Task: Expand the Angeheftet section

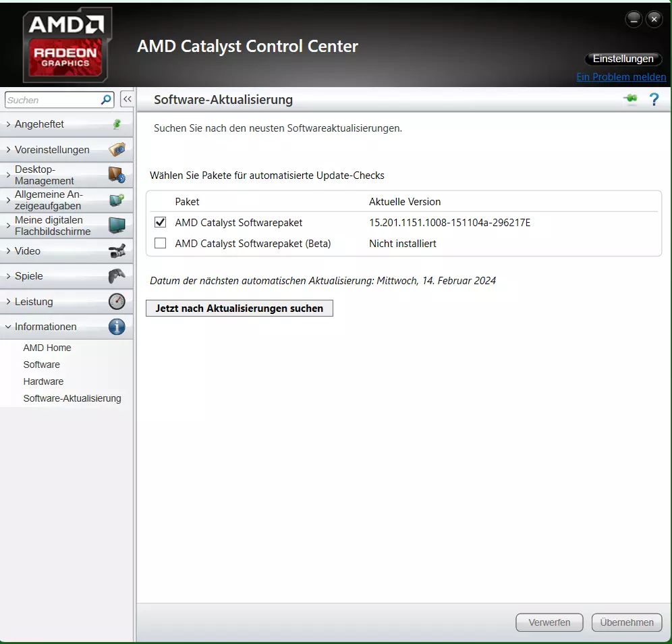Action: [66, 124]
